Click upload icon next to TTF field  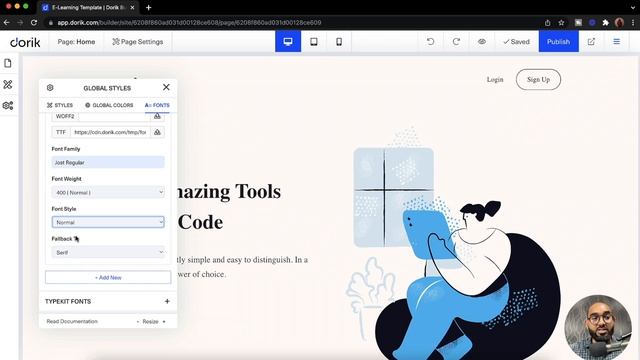point(157,132)
